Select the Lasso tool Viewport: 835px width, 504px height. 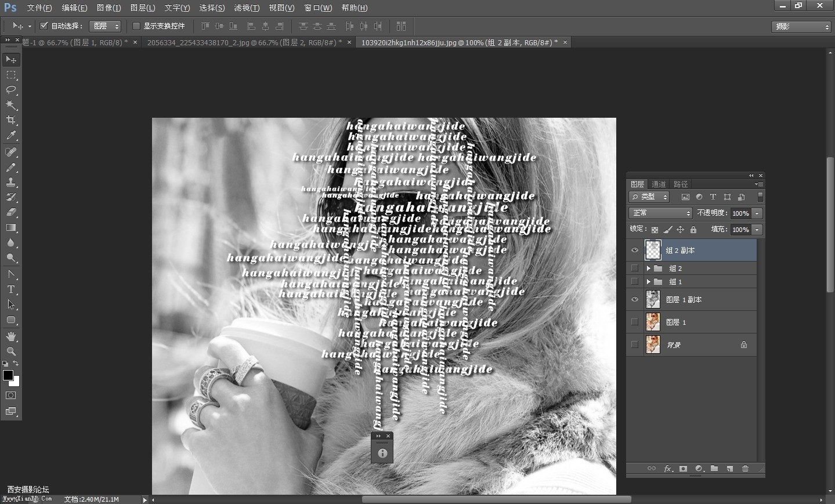tap(11, 90)
